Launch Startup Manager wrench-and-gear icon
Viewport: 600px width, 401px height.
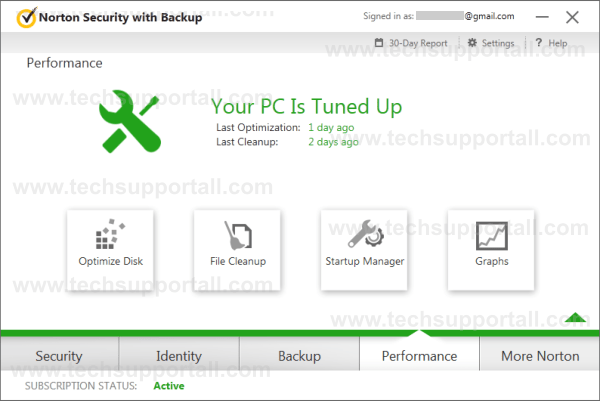click(x=365, y=233)
